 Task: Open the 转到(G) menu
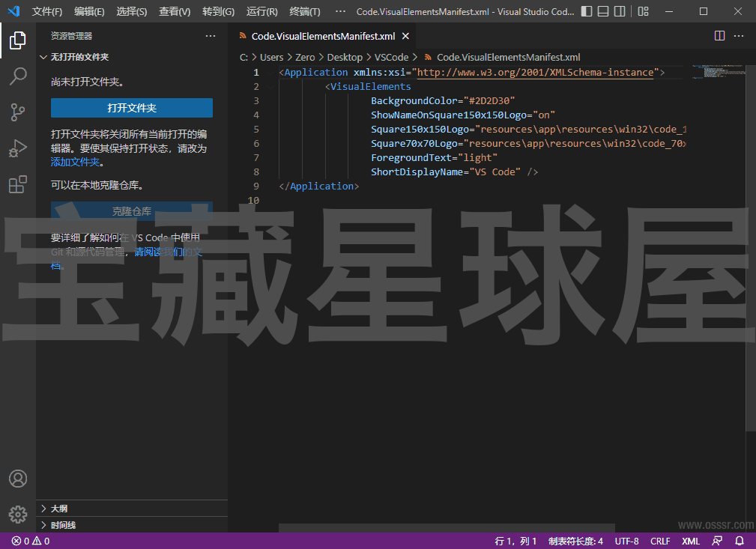[x=219, y=11]
